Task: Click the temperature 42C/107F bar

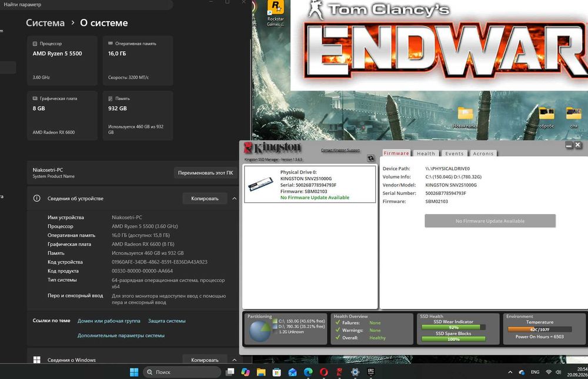Action: pyautogui.click(x=540, y=330)
